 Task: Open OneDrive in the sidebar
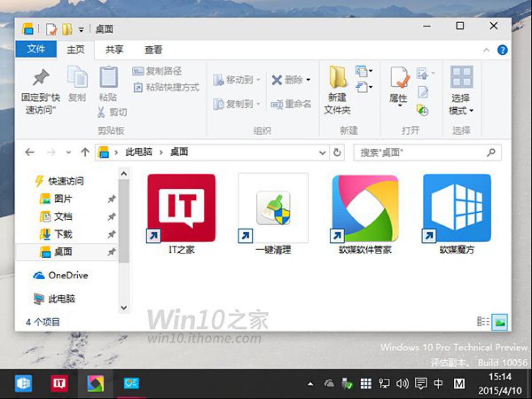(61, 275)
